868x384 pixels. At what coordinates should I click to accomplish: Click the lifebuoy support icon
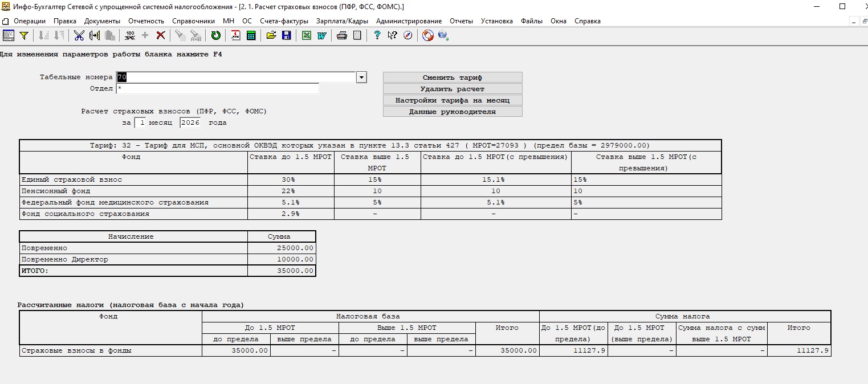pyautogui.click(x=427, y=35)
